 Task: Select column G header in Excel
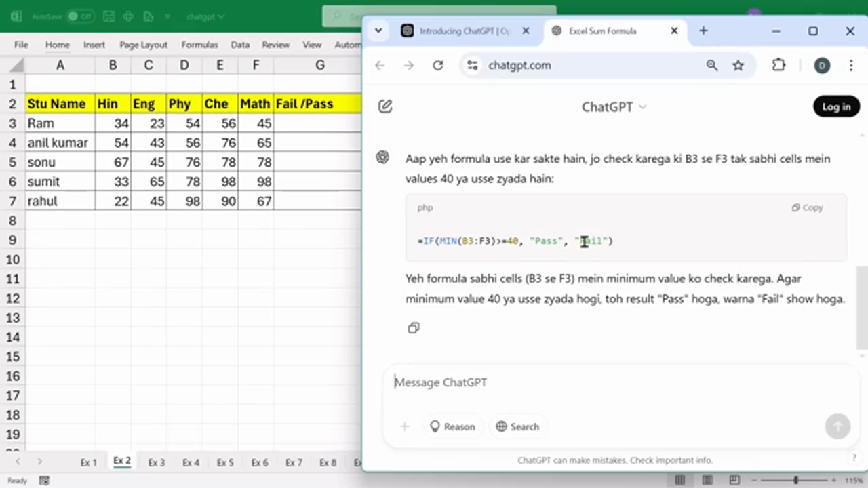click(319, 65)
